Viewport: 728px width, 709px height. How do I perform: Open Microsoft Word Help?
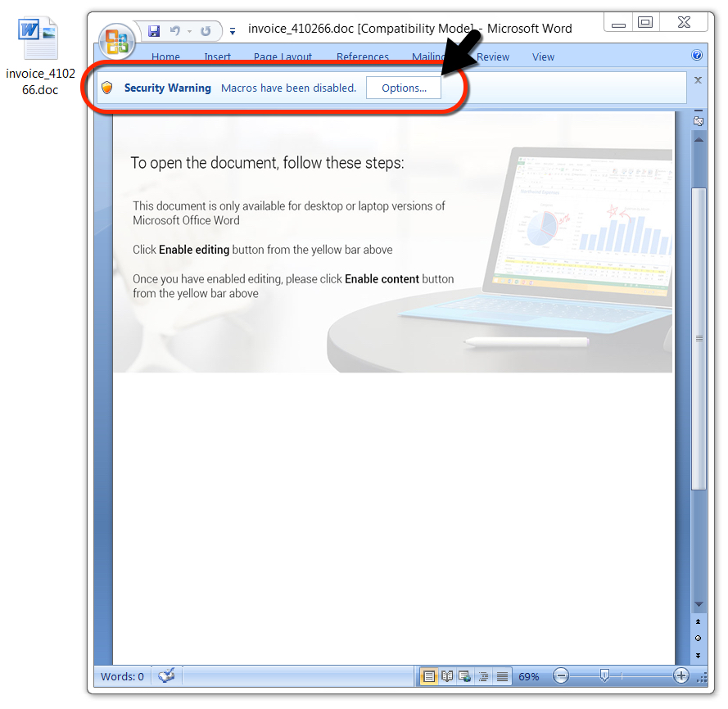point(696,55)
